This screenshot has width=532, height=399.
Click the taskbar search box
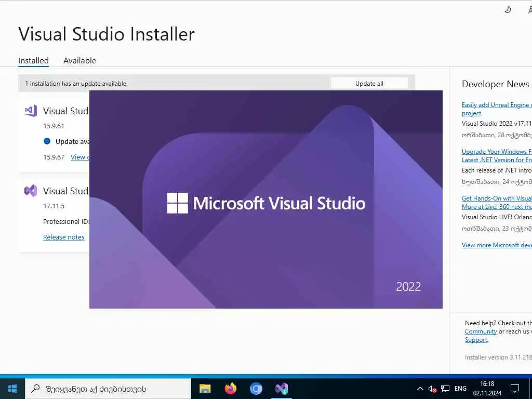(108, 389)
